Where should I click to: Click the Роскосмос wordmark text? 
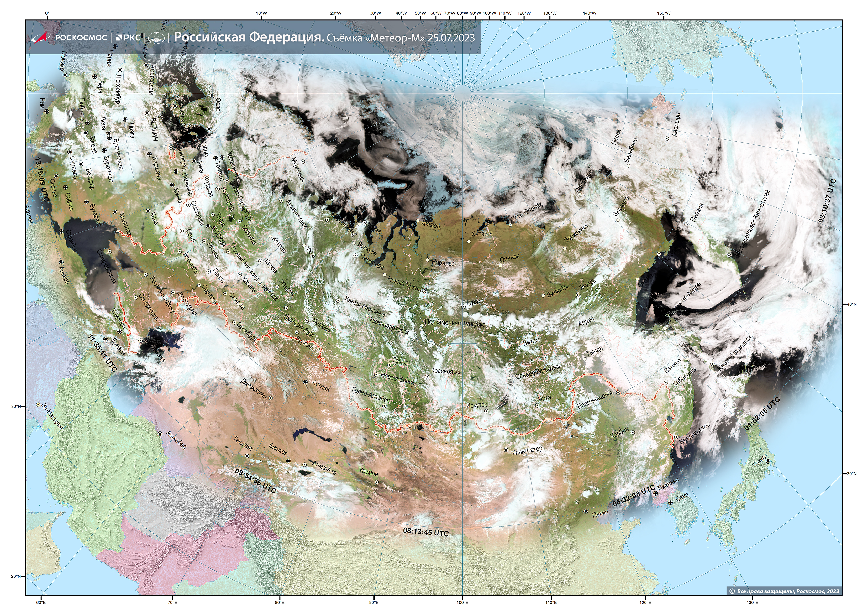81,38
